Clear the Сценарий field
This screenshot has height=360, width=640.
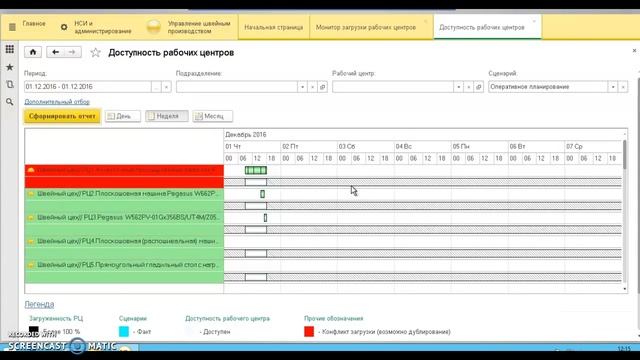pyautogui.click(x=623, y=87)
